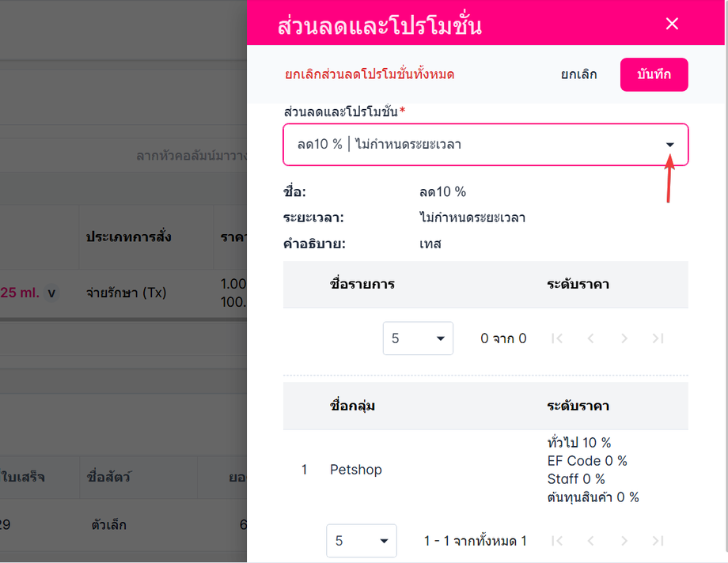Image resolution: width=728 pixels, height=563 pixels.
Task: Click the บันทึก save button
Action: (x=654, y=74)
